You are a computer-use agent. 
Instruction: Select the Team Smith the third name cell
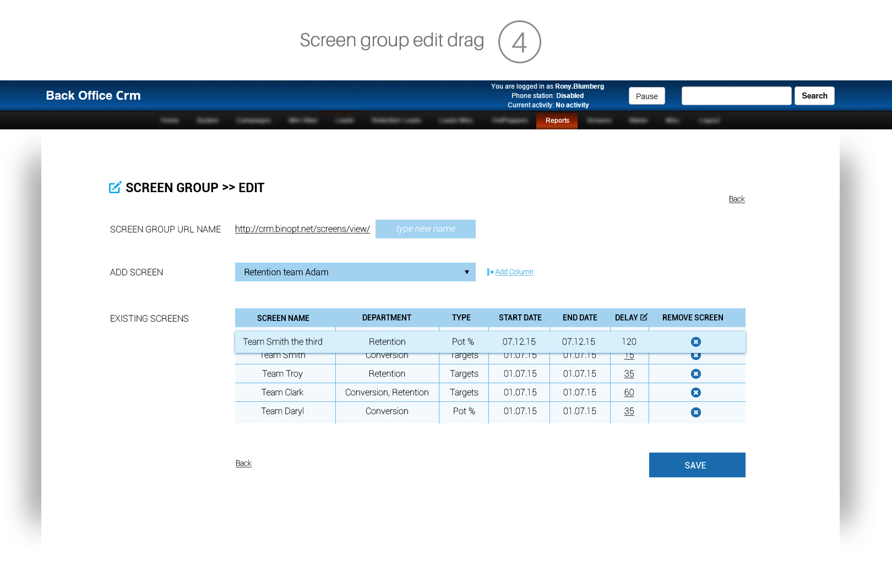282,342
